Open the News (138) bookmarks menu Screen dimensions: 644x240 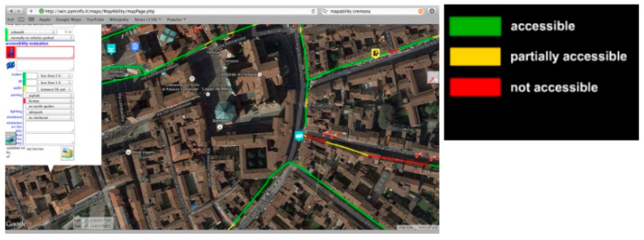[148, 19]
